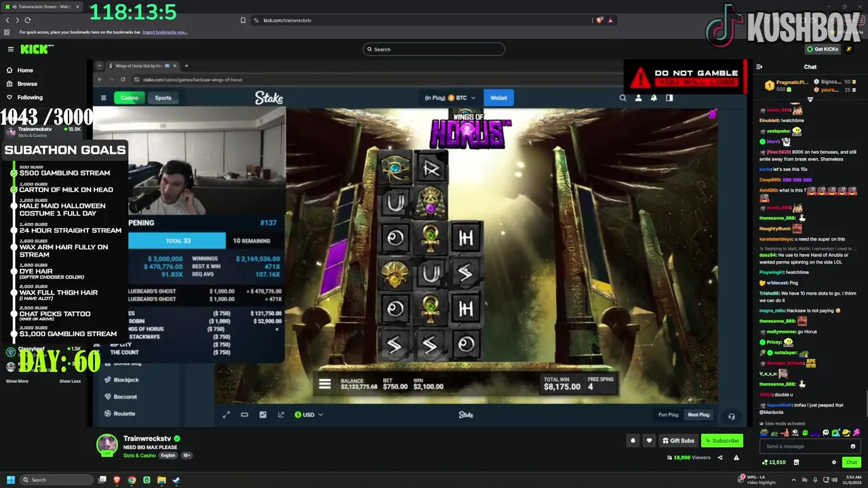The width and height of the screenshot is (868, 488).
Task: Select Real Play mode
Action: (698, 415)
